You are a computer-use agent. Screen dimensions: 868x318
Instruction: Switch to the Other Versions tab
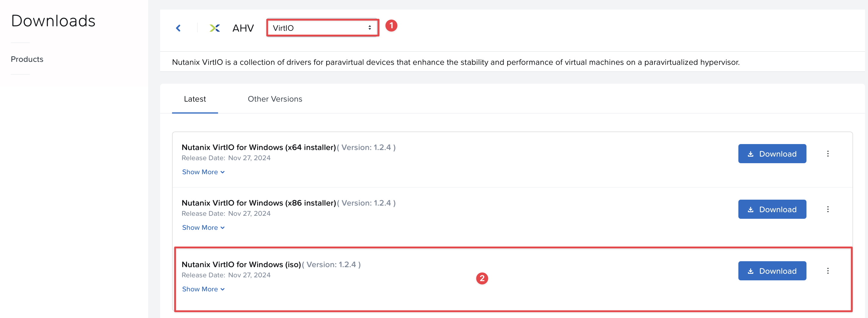(x=275, y=99)
